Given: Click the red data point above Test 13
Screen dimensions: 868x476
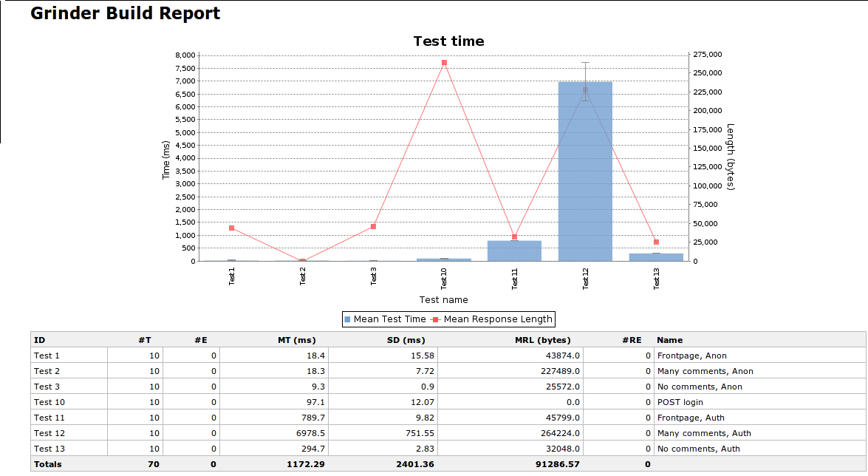Looking at the screenshot, I should (x=656, y=242).
